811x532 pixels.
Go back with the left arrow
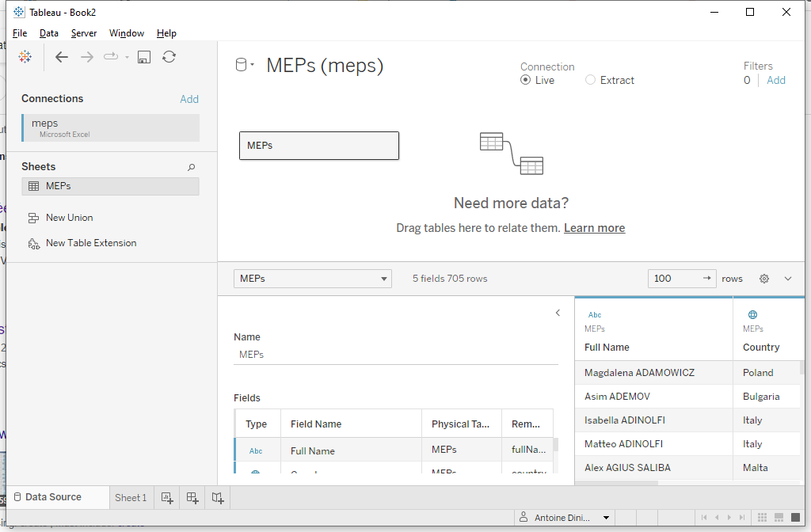(x=62, y=57)
